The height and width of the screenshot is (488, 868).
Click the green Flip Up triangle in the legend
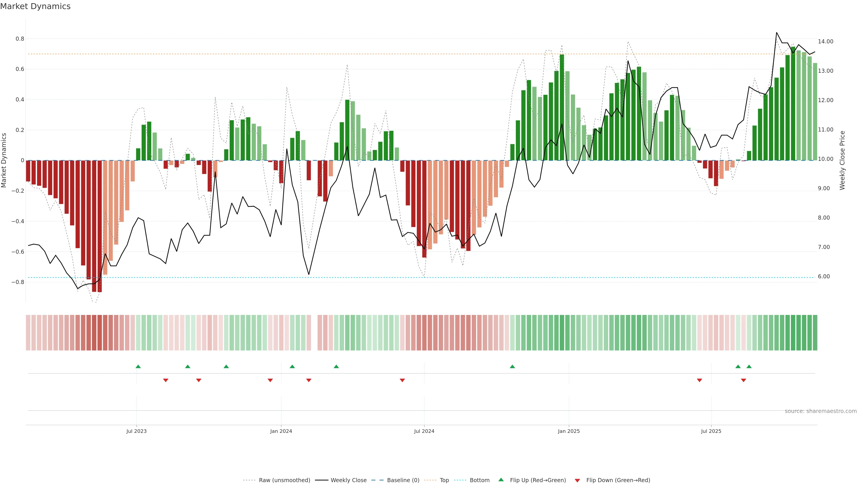click(x=501, y=480)
